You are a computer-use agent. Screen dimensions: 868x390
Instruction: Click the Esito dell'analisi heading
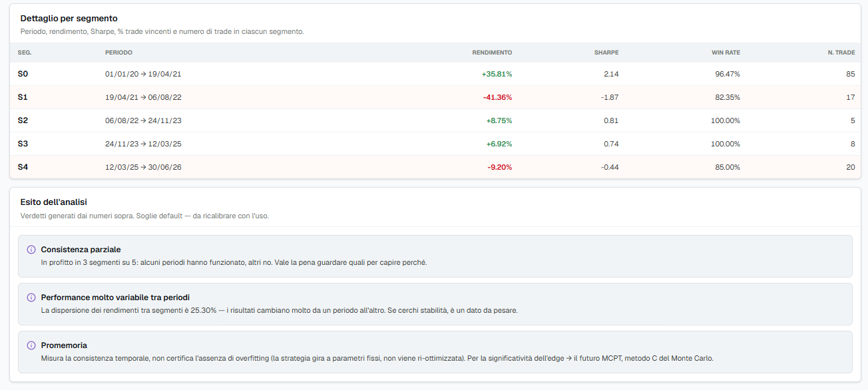(54, 202)
